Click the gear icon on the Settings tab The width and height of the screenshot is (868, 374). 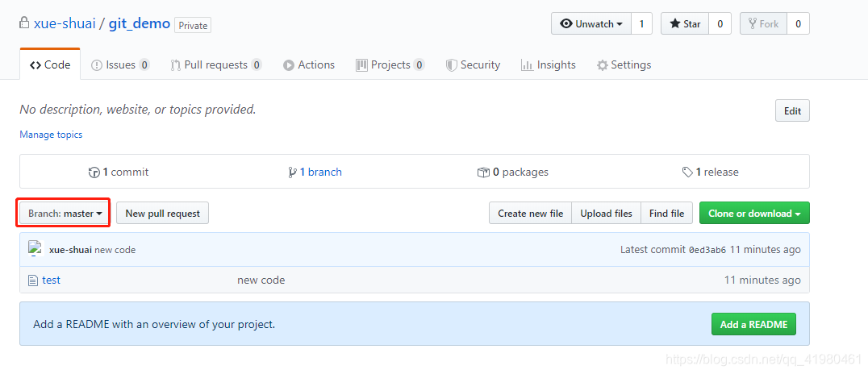click(603, 65)
